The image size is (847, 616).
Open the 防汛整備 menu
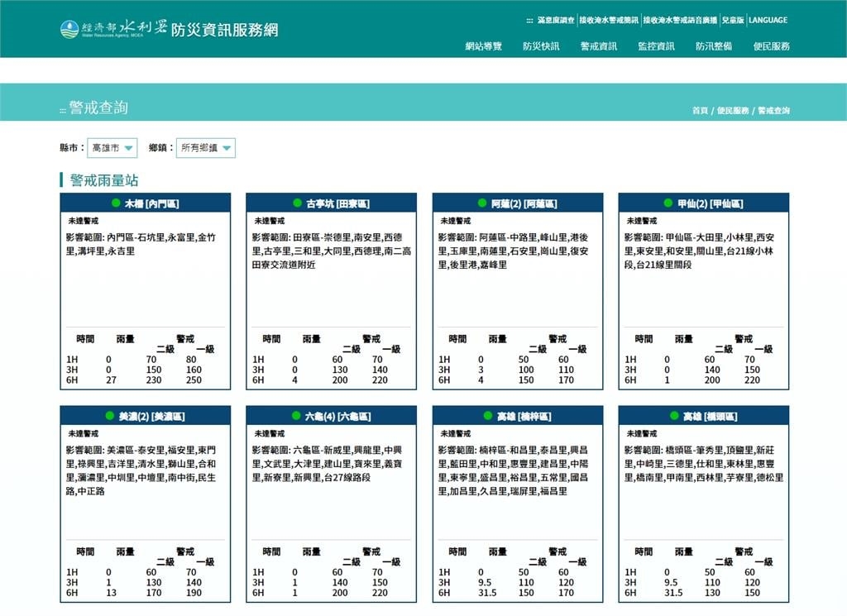[x=714, y=46]
